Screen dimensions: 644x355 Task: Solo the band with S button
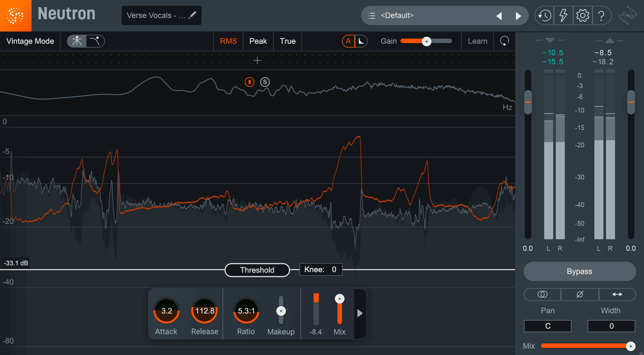click(265, 82)
